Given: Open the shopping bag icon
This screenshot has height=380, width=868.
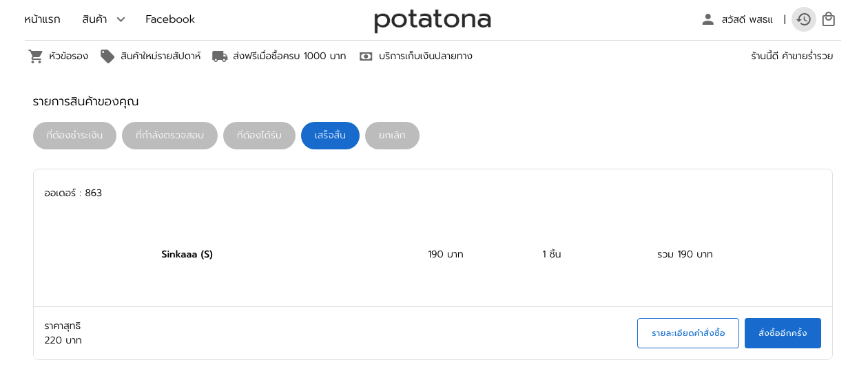Looking at the screenshot, I should pyautogui.click(x=829, y=19).
